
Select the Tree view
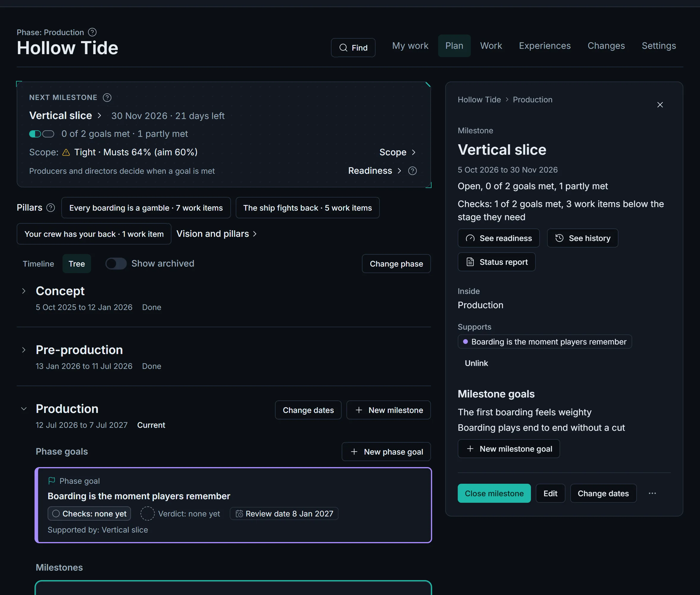pos(76,264)
